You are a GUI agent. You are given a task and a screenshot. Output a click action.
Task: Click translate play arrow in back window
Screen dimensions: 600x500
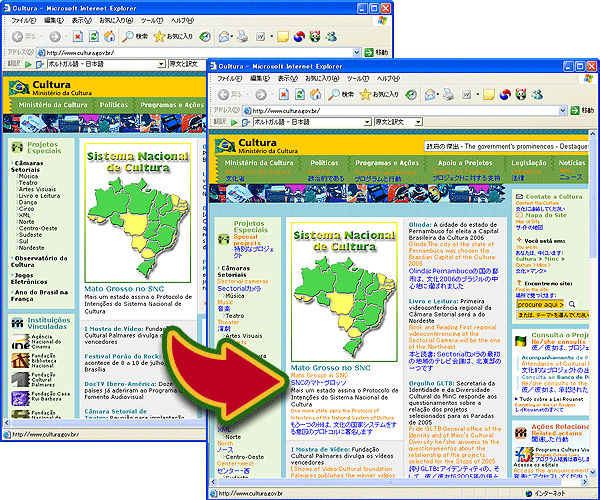pyautogui.click(x=28, y=64)
